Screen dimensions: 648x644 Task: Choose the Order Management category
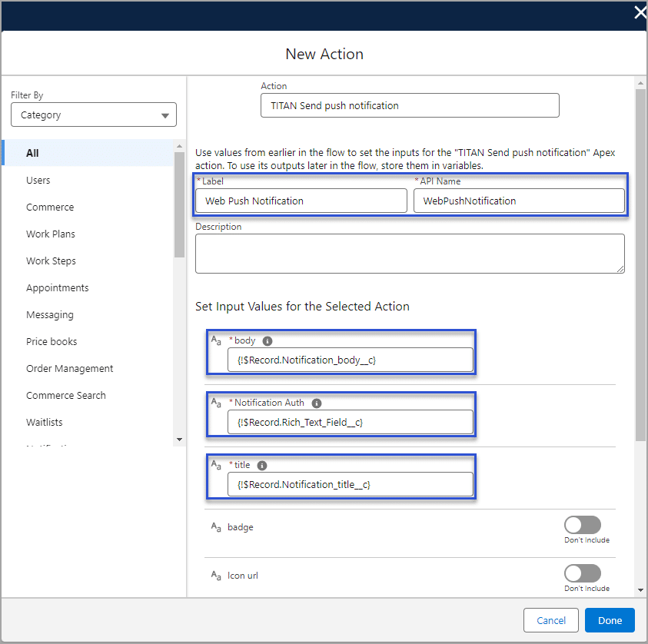69,369
